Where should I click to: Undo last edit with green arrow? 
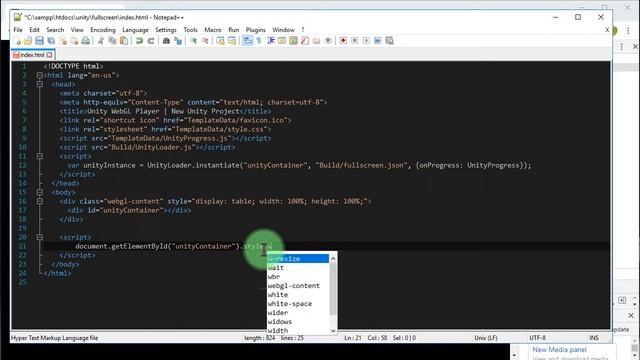[139, 40]
